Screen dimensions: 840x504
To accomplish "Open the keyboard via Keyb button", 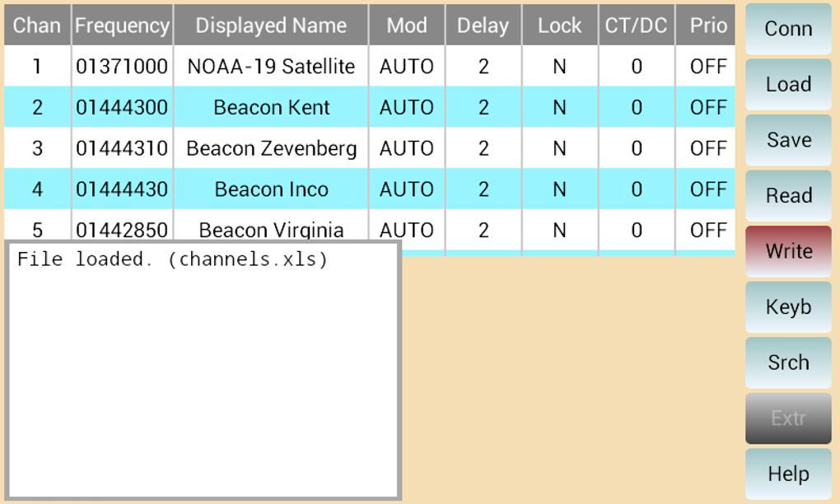I will tap(788, 307).
